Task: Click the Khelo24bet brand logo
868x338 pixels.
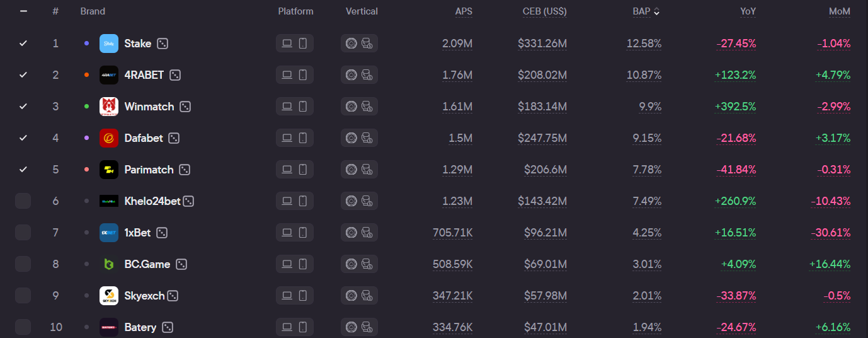Action: 109,201
